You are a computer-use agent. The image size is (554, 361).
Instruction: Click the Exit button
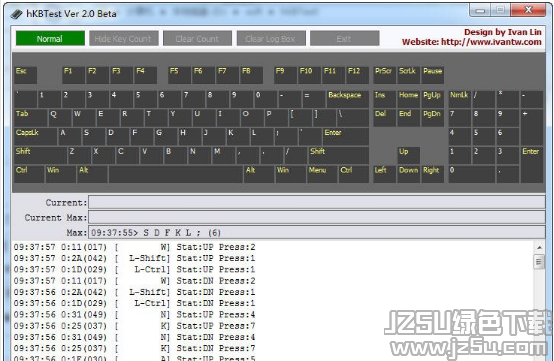pos(344,38)
